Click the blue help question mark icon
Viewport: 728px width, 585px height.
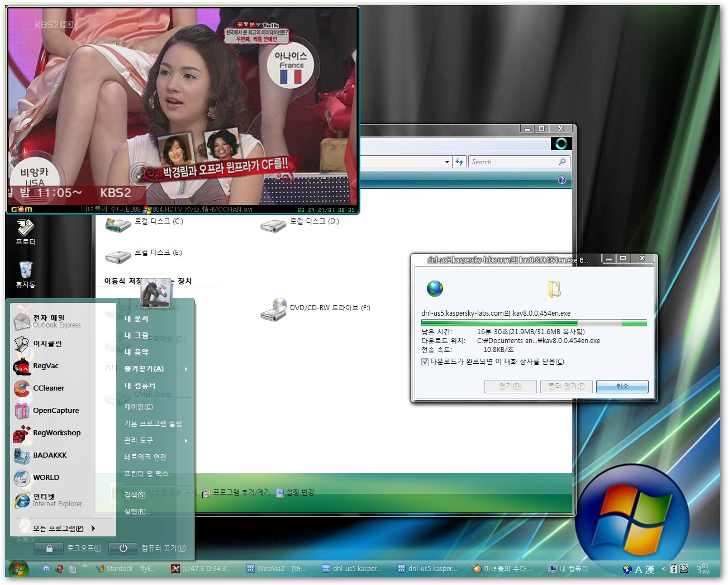(562, 180)
